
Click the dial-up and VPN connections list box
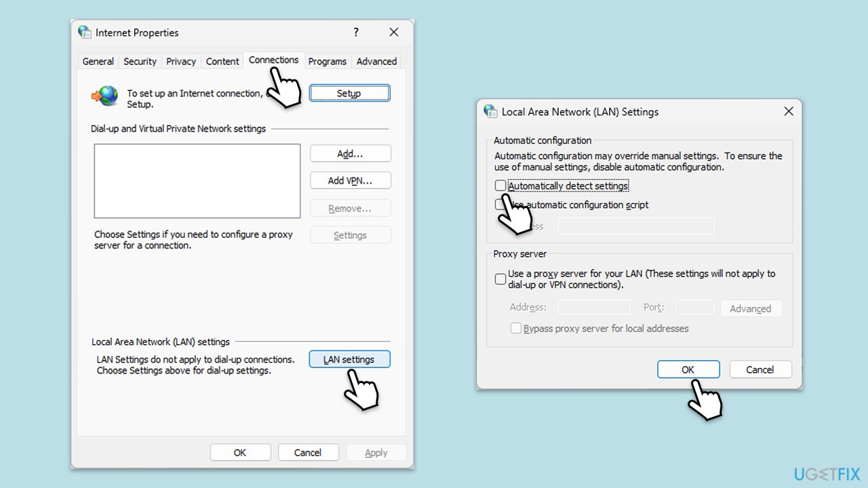(x=197, y=181)
